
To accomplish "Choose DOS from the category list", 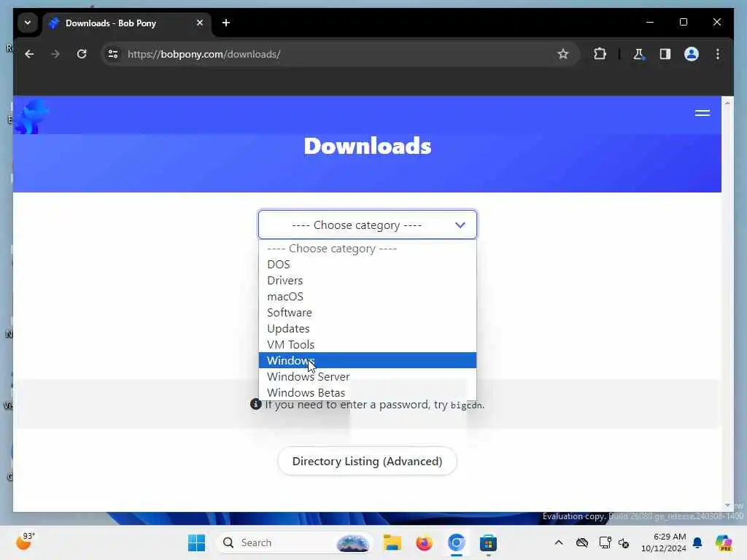I will 368,264.
